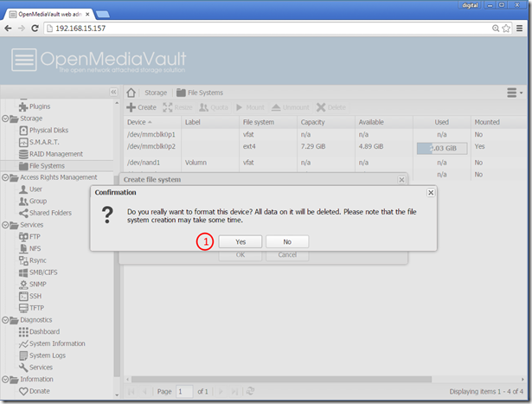Click the Quota toolbar button

pyautogui.click(x=214, y=107)
